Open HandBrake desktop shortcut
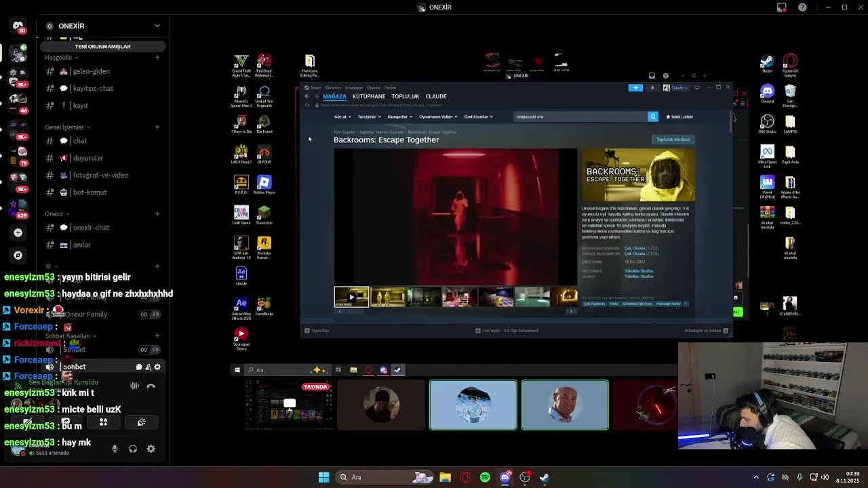Viewport: 868px width, 488px height. [x=264, y=306]
